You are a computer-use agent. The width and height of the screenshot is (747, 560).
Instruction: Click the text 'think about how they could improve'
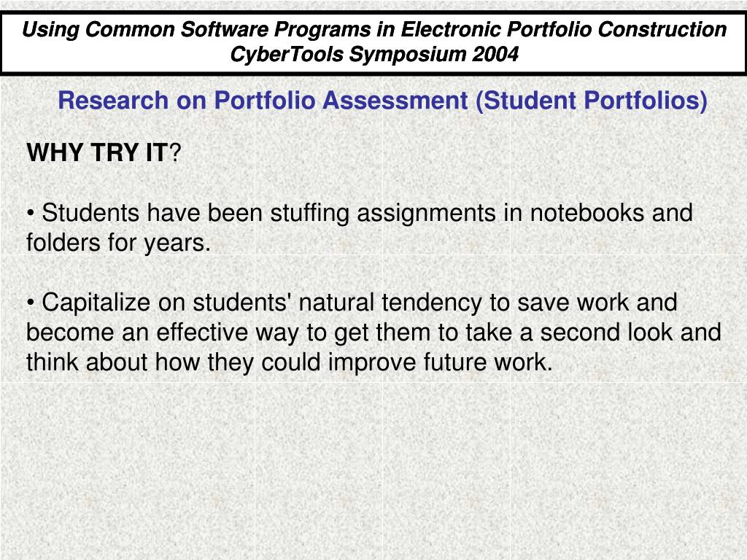pyautogui.click(x=221, y=362)
